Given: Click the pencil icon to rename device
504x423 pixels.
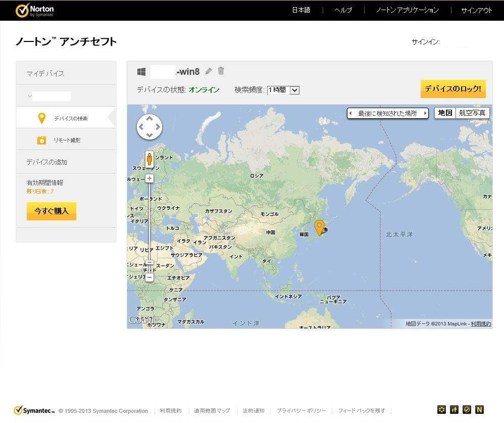Looking at the screenshot, I should tap(209, 71).
